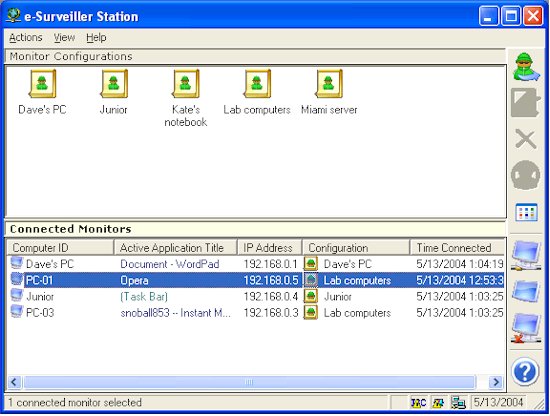Click the gray X delete icon in sidebar
The height and width of the screenshot is (416, 550).
pos(525,139)
